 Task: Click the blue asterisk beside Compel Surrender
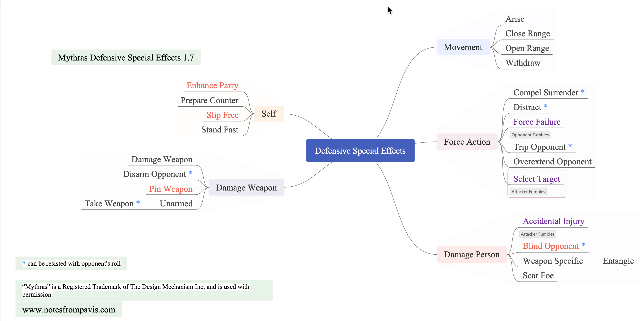[x=583, y=91]
